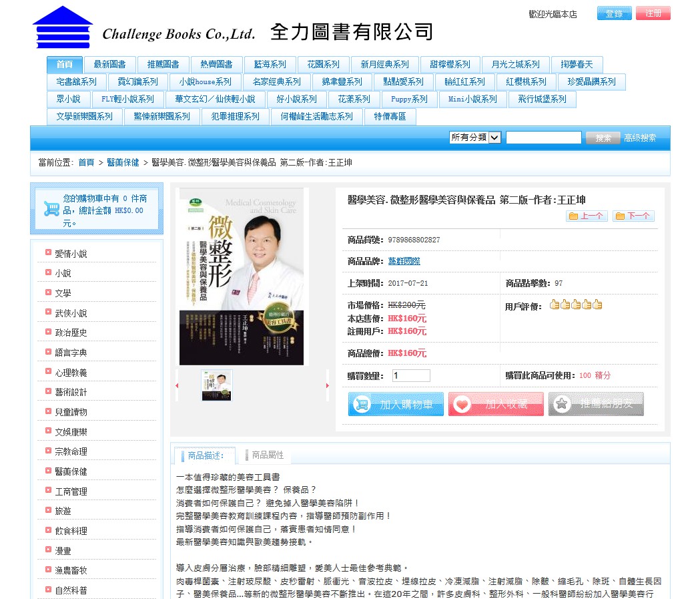Open the 小說house系列 tab
The height and width of the screenshot is (599, 700).
(x=206, y=82)
